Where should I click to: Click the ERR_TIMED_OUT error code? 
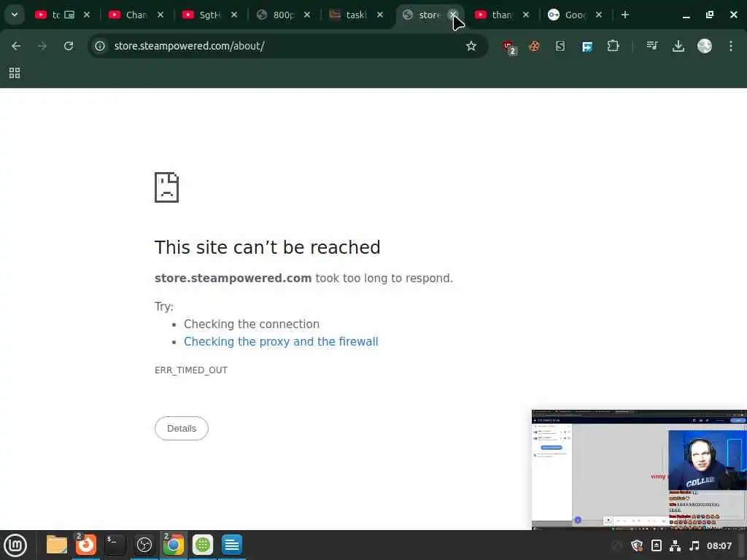tap(191, 370)
